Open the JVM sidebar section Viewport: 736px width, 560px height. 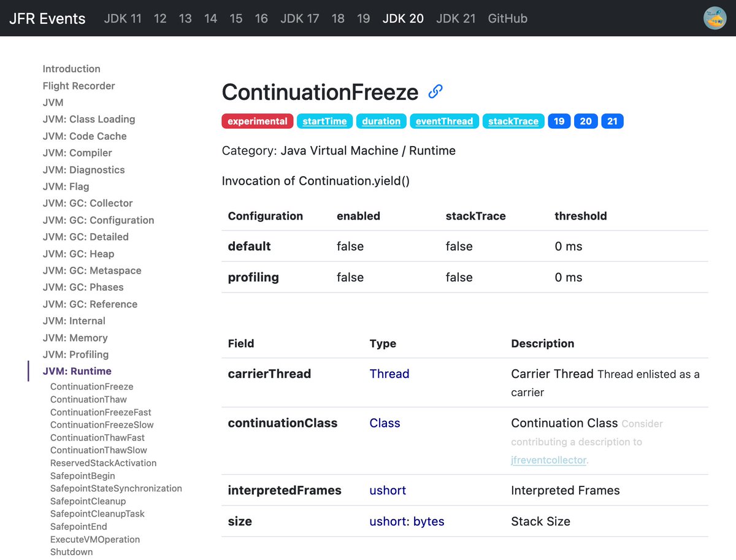[53, 102]
